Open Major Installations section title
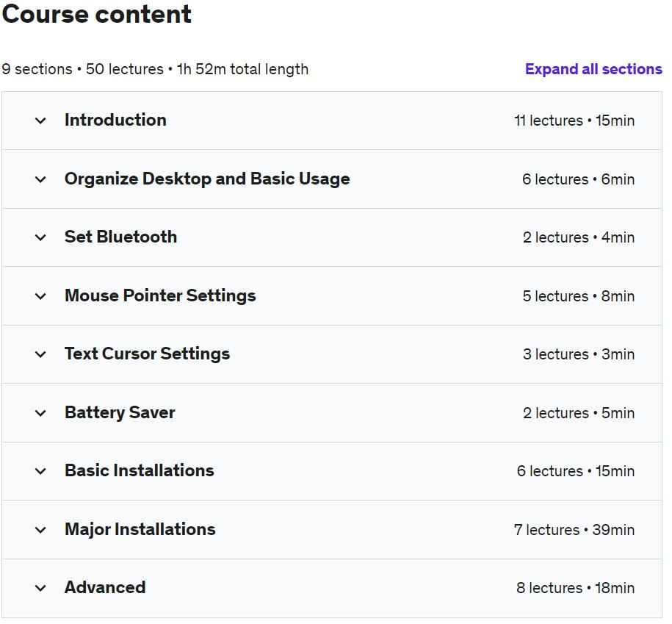The width and height of the screenshot is (672, 624). pyautogui.click(x=140, y=529)
